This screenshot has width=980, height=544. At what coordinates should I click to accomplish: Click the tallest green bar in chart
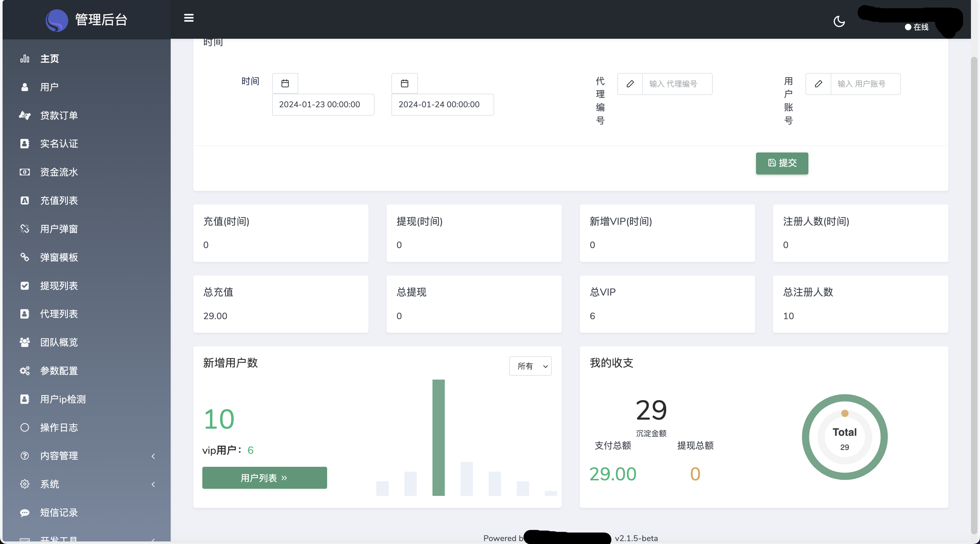pos(438,437)
